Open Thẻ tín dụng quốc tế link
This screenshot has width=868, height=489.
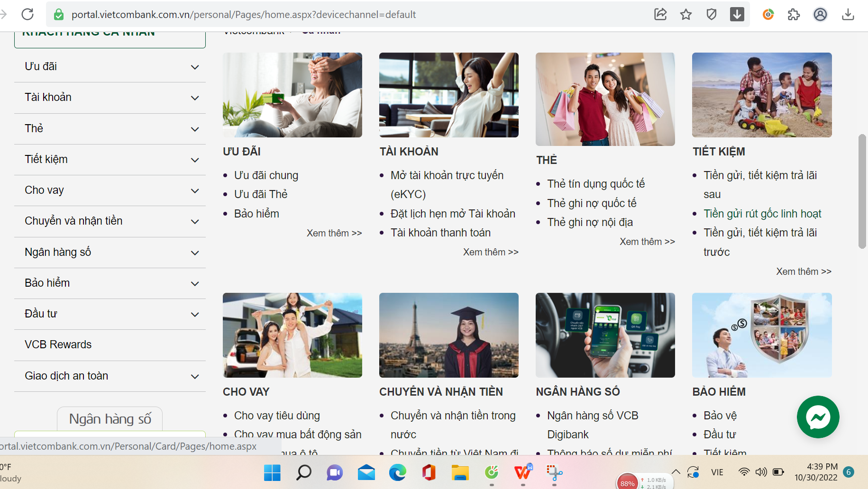pos(596,184)
